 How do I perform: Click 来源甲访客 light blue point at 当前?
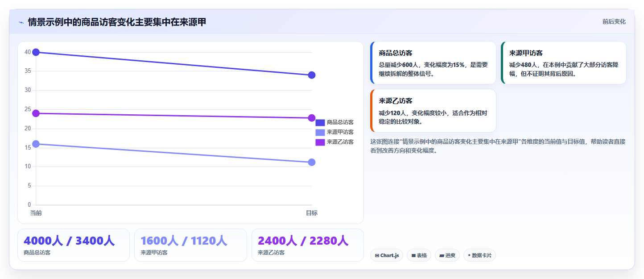pyautogui.click(x=36, y=144)
